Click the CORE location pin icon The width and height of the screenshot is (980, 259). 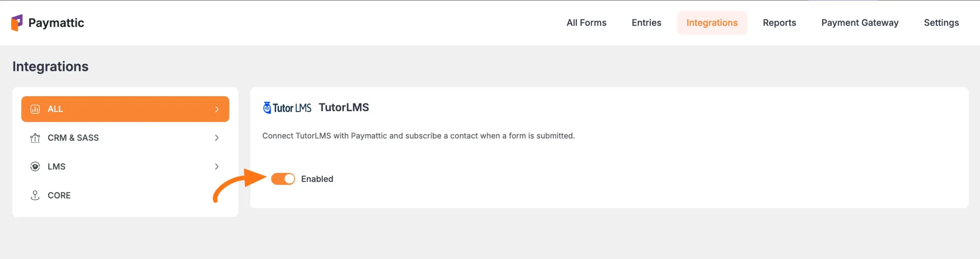point(35,195)
